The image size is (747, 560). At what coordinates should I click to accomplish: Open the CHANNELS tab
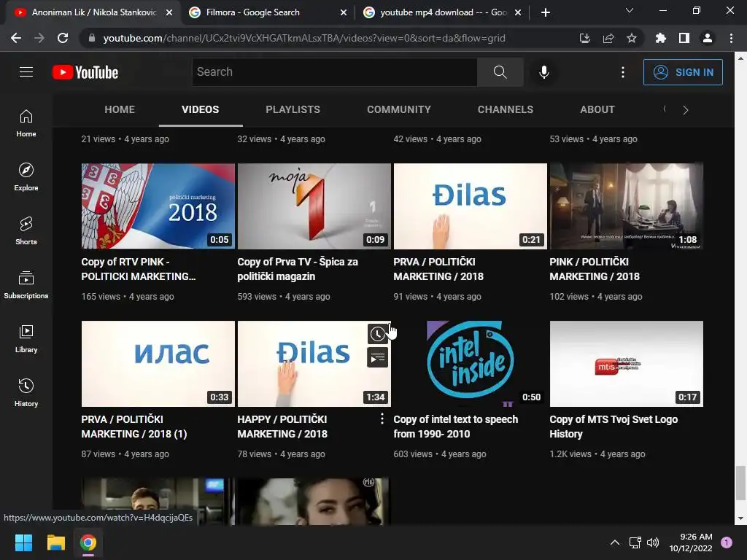click(506, 109)
